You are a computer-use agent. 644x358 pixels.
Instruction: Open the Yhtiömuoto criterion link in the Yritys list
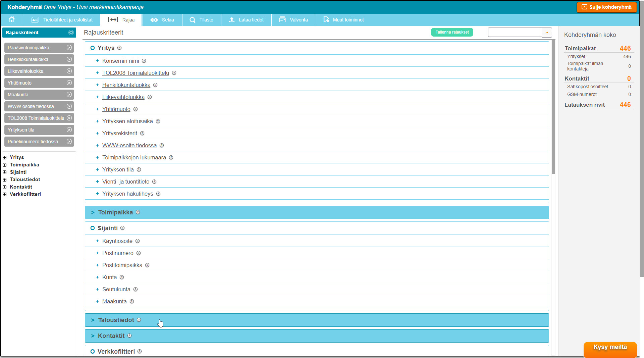click(116, 109)
